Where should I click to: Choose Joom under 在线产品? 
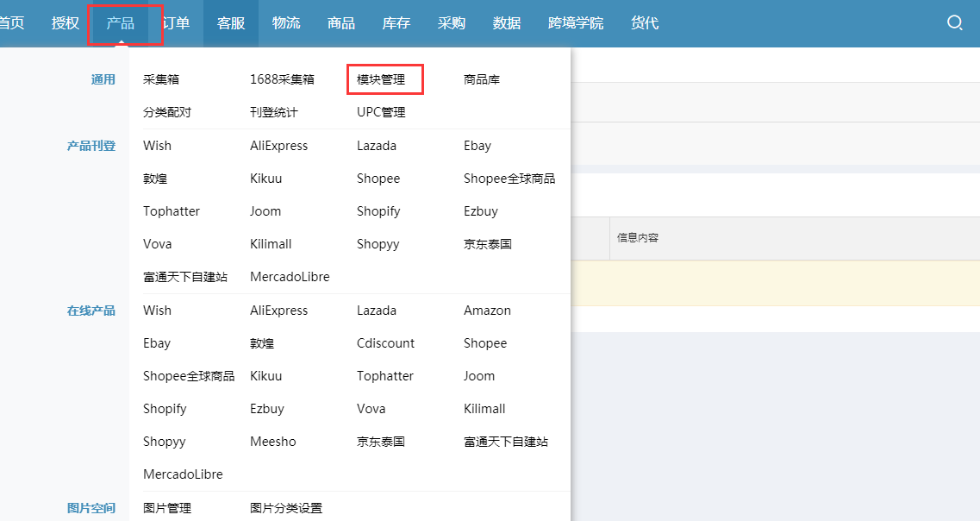point(478,377)
